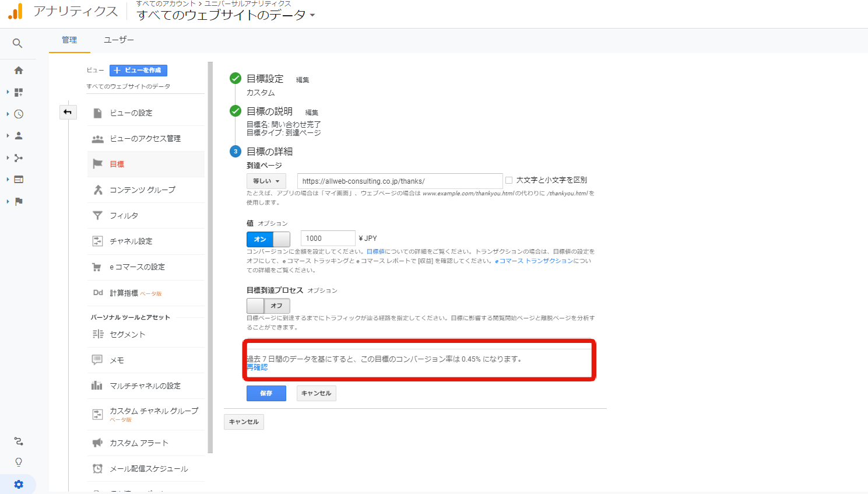Click the 再確認 link
The image size is (868, 494).
pos(257,367)
